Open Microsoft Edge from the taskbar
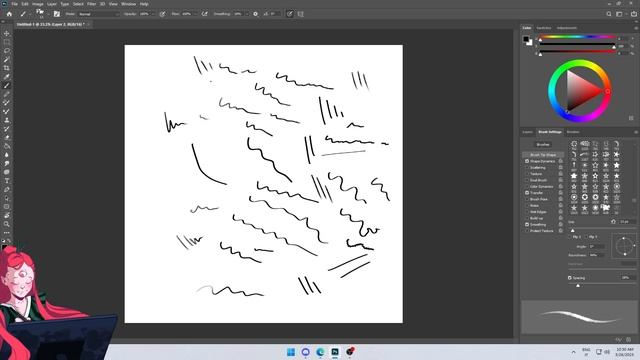Screen dimensions: 640x360 pos(320,352)
